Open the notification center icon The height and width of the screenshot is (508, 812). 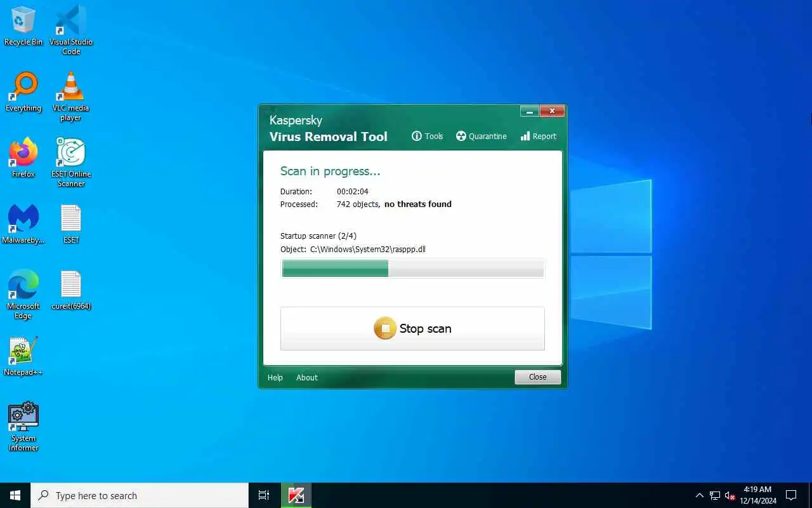click(x=791, y=495)
